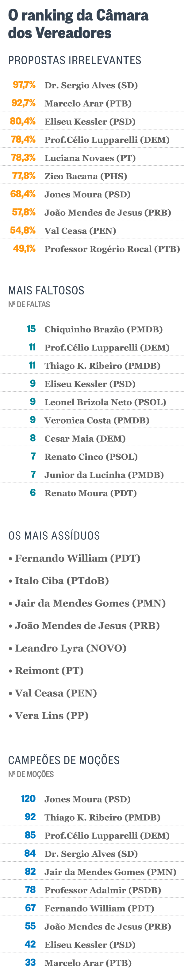Select Dr. Sergio Alves 97,7% row

91,85
